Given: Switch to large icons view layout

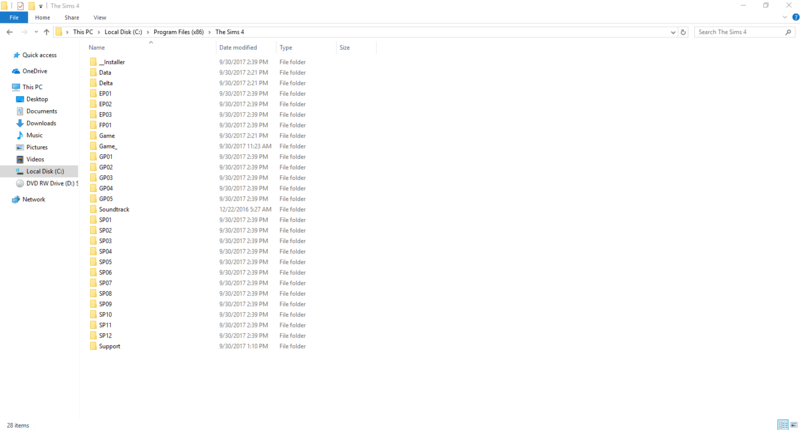Looking at the screenshot, I should (x=794, y=425).
